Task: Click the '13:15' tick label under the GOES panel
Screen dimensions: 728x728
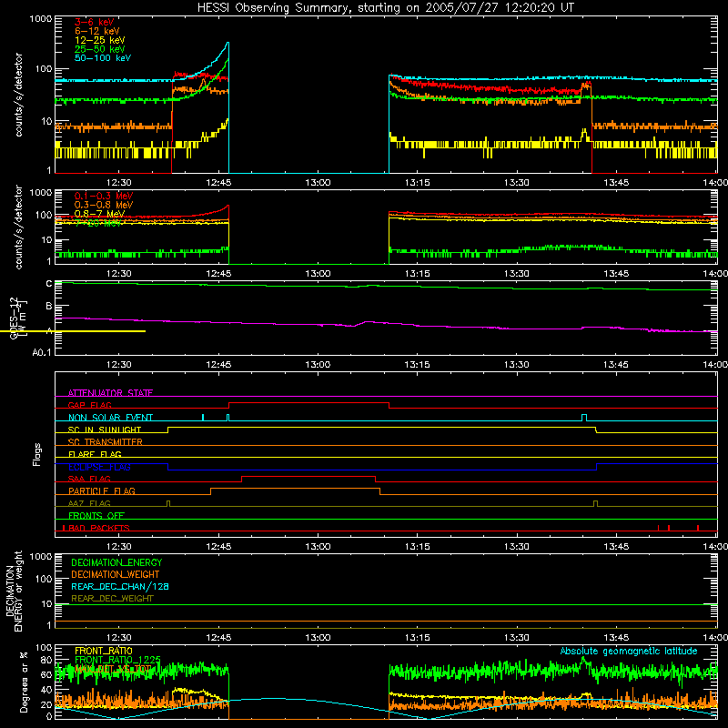Action: [418, 365]
